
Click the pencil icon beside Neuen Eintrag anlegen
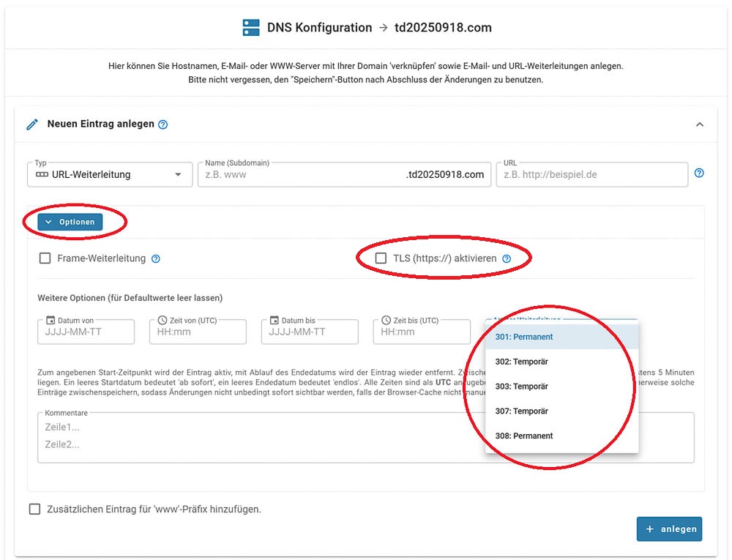point(32,124)
